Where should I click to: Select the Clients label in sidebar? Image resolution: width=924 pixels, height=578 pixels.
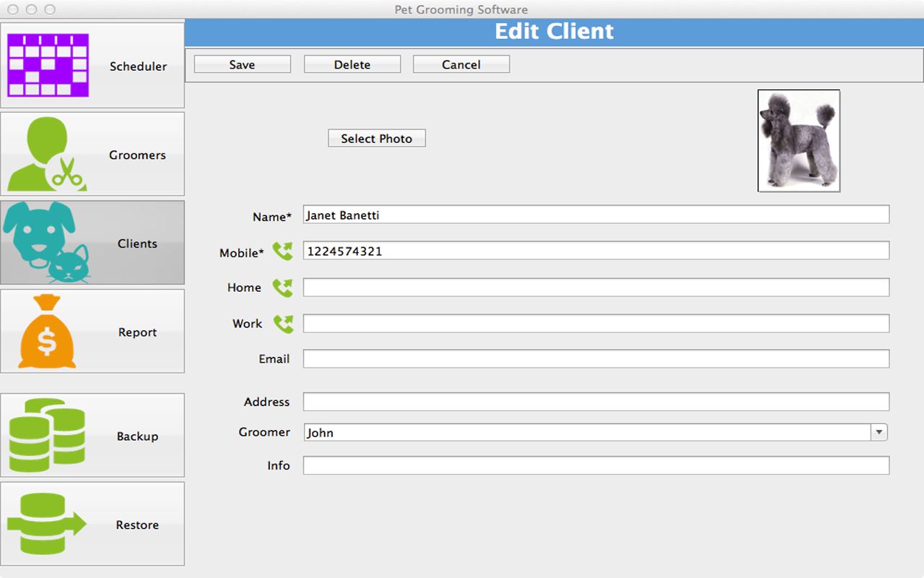[x=137, y=243]
